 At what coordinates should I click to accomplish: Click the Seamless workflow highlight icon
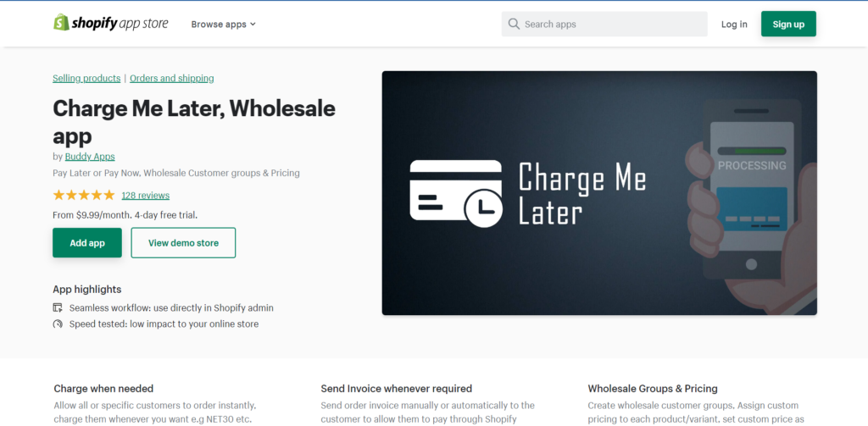tap(58, 307)
